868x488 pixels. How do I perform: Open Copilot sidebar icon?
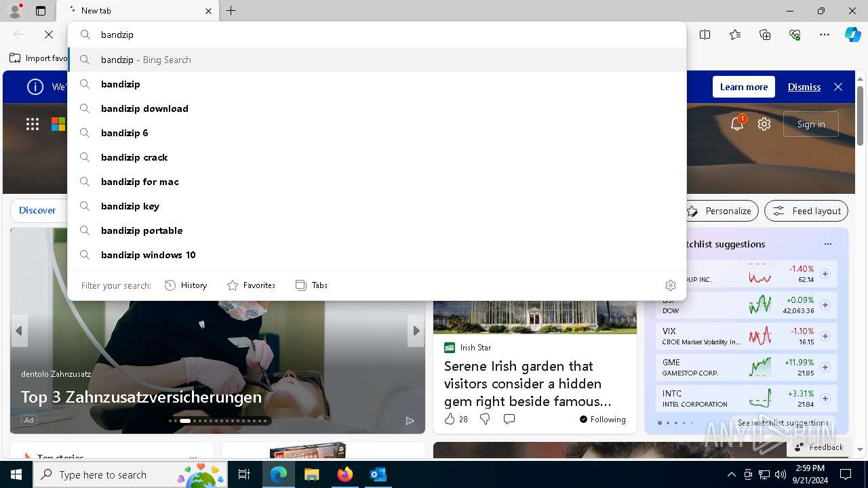[852, 35]
